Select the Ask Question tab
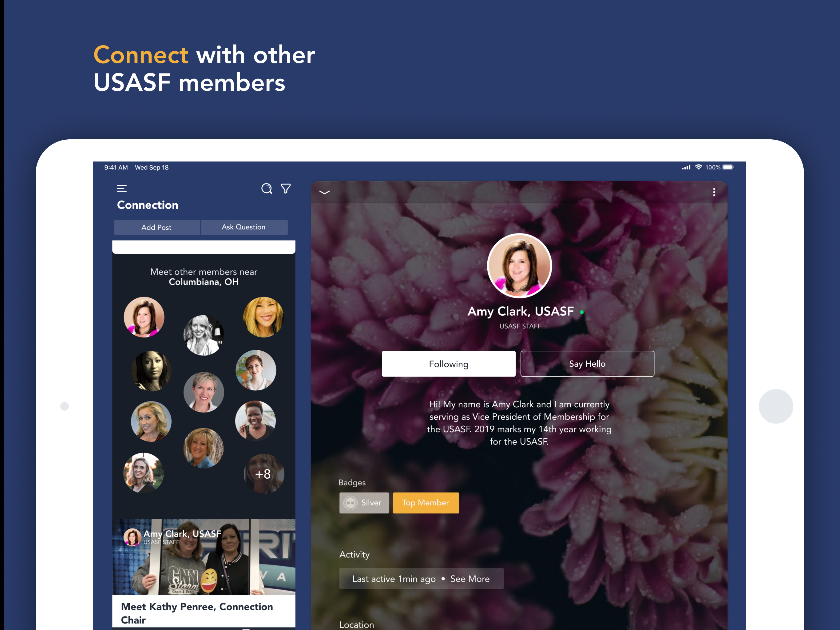Image resolution: width=840 pixels, height=630 pixels. (244, 227)
